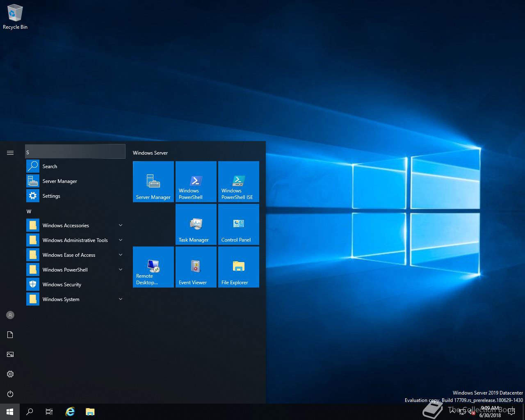Click the user account icon in Start sidebar
This screenshot has width=525, height=420.
(x=10, y=315)
